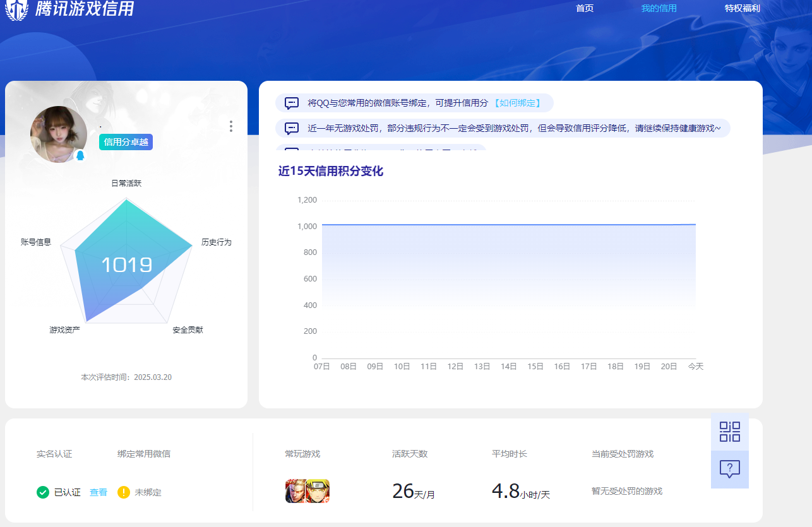Click the 腾讯游戏信用 title text

pyautogui.click(x=85, y=9)
